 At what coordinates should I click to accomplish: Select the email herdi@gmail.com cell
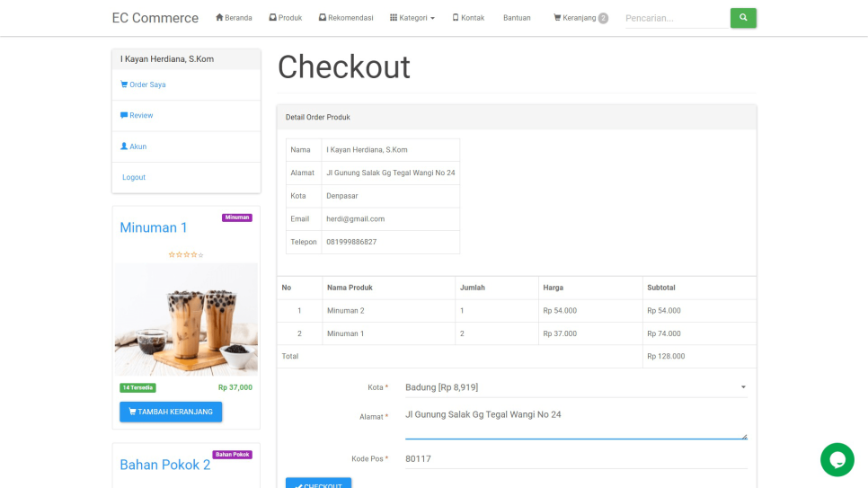(x=390, y=218)
